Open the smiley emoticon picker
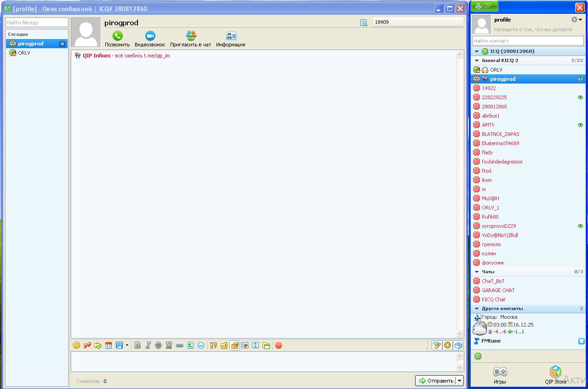 (x=76, y=345)
